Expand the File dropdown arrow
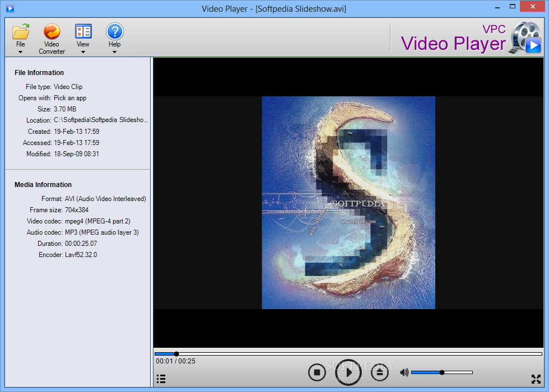The image size is (549, 392). 20,52
